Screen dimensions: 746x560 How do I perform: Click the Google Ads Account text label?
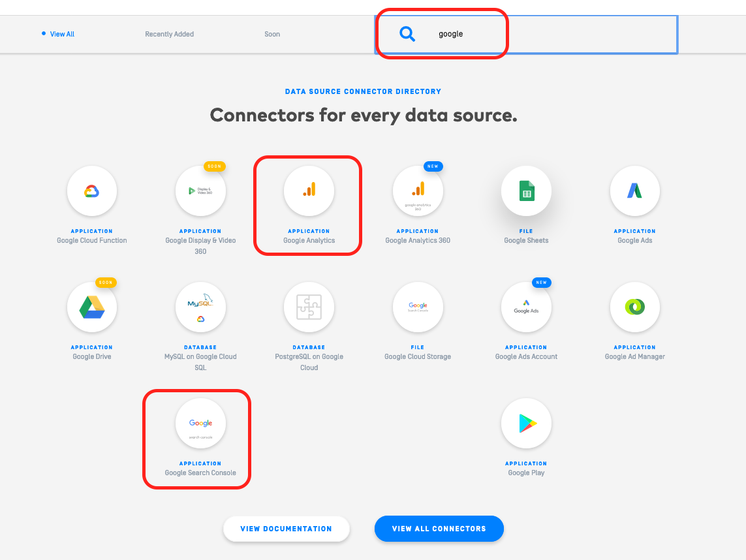[x=526, y=356]
